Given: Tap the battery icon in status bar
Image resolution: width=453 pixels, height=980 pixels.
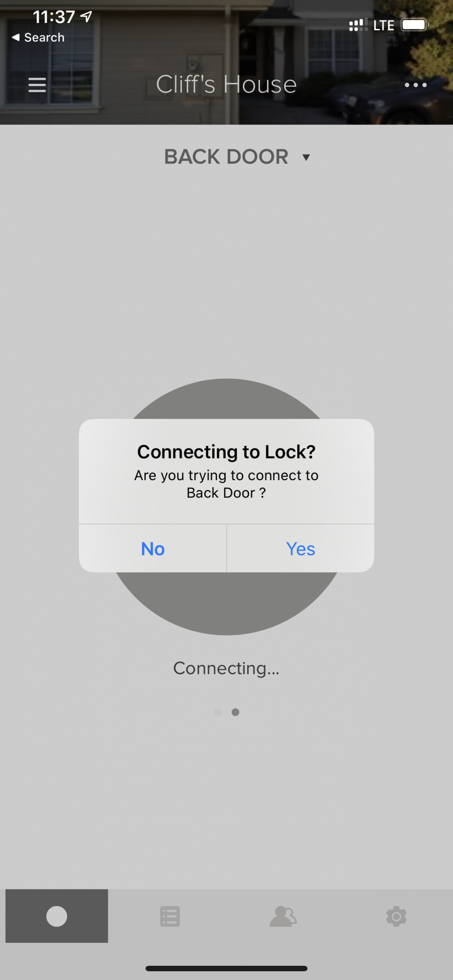Looking at the screenshot, I should [415, 24].
